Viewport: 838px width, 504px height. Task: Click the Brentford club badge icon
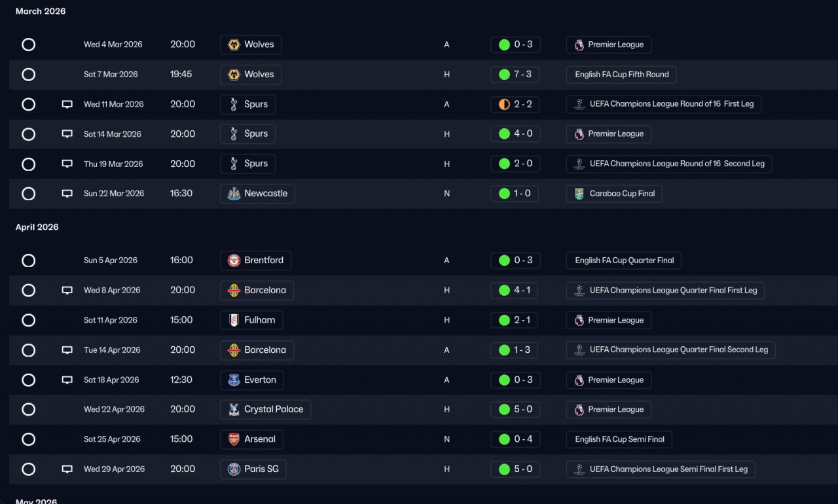[234, 261]
